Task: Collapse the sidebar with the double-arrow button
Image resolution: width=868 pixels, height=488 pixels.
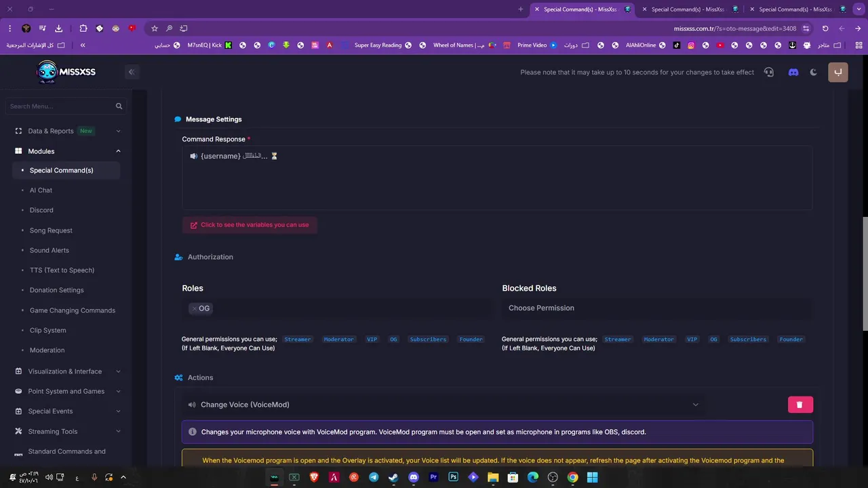Action: coord(132,72)
